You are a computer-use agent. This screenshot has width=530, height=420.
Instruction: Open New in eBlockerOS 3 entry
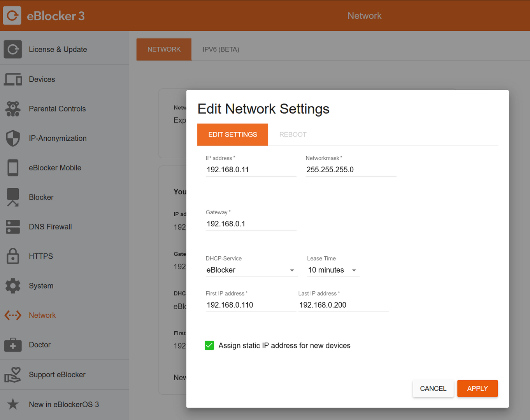click(64, 404)
